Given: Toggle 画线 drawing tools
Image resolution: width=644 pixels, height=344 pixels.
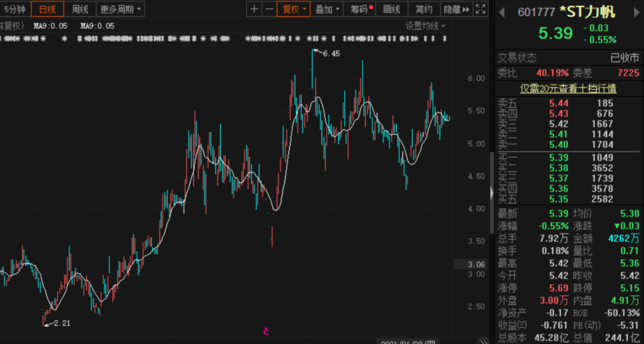Looking at the screenshot, I should [392, 9].
